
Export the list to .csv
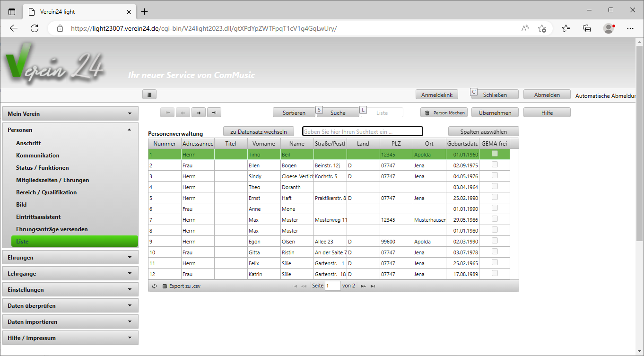182,286
